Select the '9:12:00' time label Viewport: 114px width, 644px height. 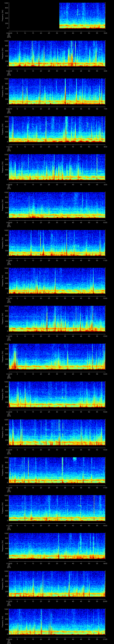coord(9,336)
